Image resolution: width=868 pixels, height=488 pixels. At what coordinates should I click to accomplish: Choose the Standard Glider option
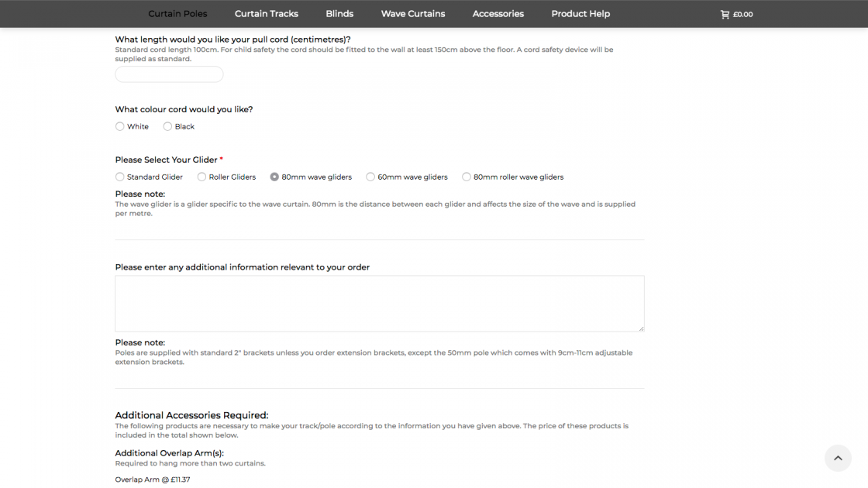[x=120, y=177]
